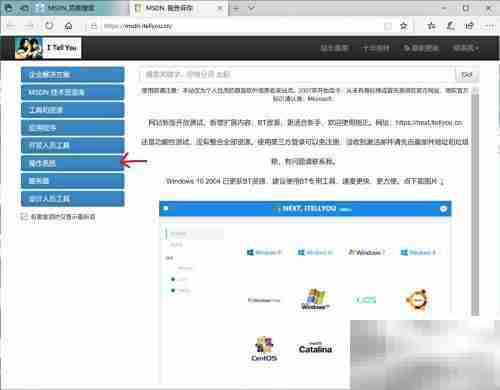This screenshot has height=390, width=500.
Task: Expand the 服务器 category
Action: coord(72,181)
